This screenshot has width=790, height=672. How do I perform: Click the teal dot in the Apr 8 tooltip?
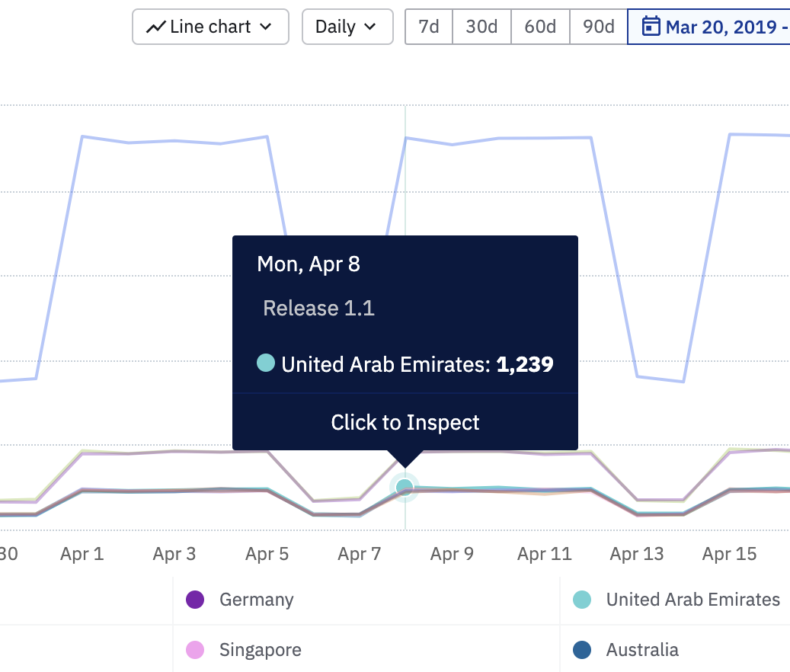(265, 363)
